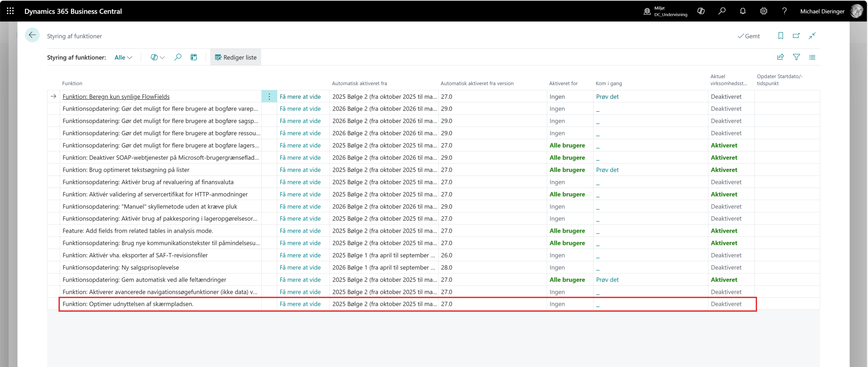Open the settings gear menu
Screen dimensions: 868x367
[x=763, y=11]
